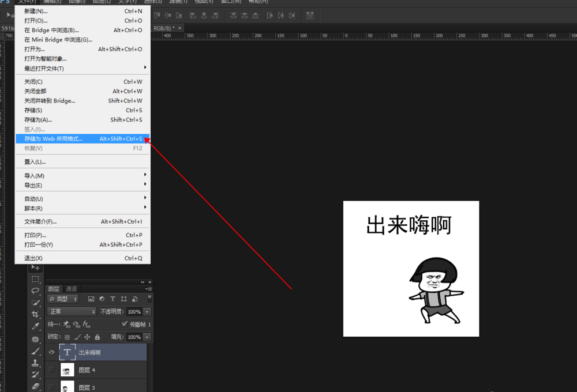Image resolution: width=577 pixels, height=392 pixels.
Task: Close the RGB/8 document tab
Action: (x=179, y=28)
